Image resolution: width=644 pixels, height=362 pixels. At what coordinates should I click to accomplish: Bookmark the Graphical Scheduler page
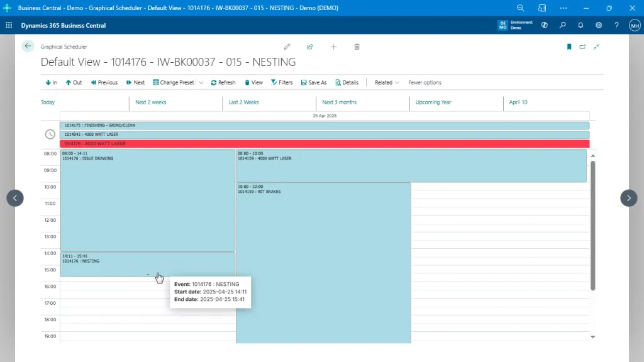pyautogui.click(x=569, y=47)
